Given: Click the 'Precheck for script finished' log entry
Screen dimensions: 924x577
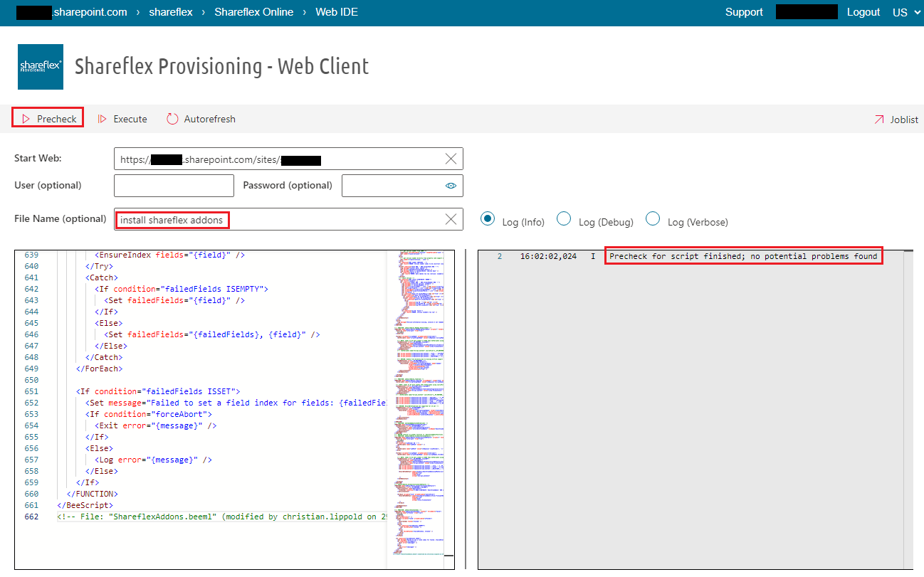Looking at the screenshot, I should click(x=743, y=256).
